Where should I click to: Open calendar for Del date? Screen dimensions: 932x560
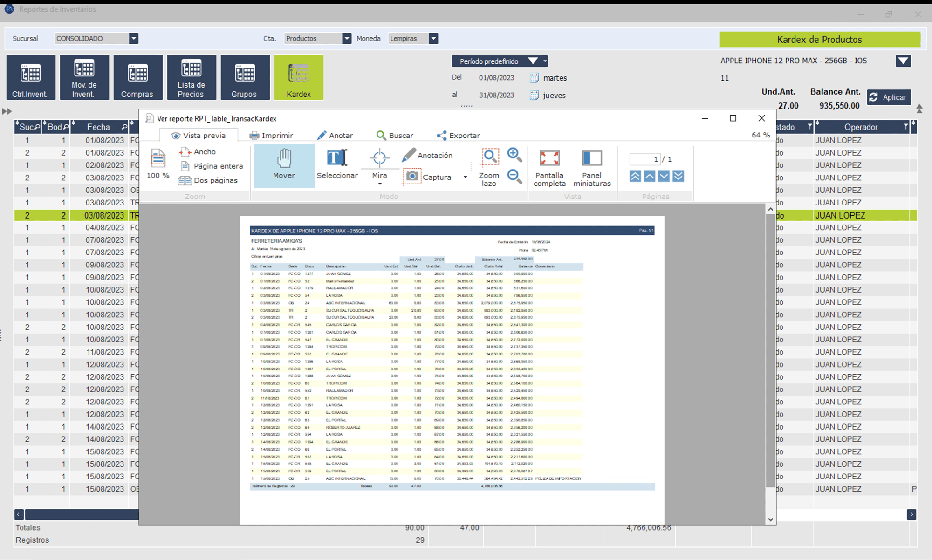pos(534,78)
